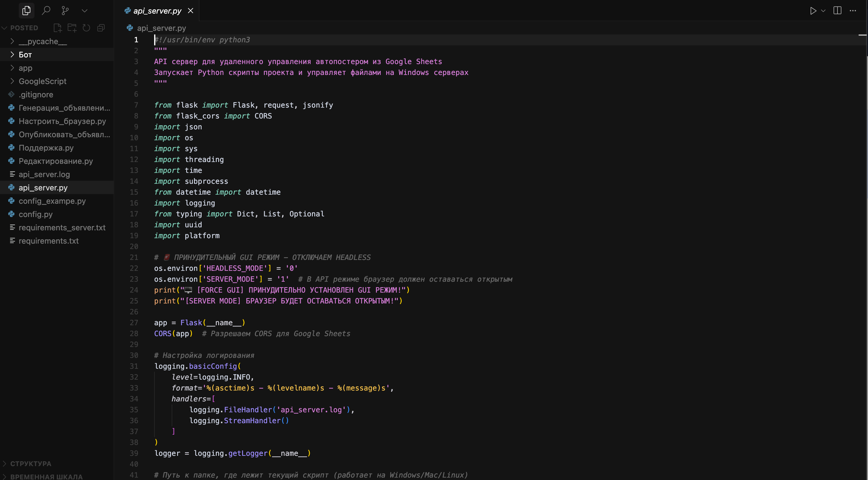Click the 'import platform' line
Viewport: 868px width, 480px height.
(187, 236)
